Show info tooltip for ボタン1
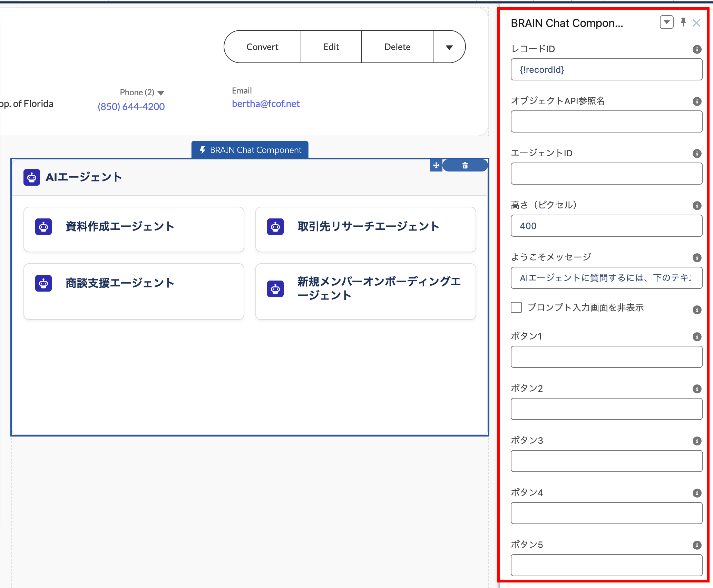Screen dimensions: 713x588 (x=697, y=337)
